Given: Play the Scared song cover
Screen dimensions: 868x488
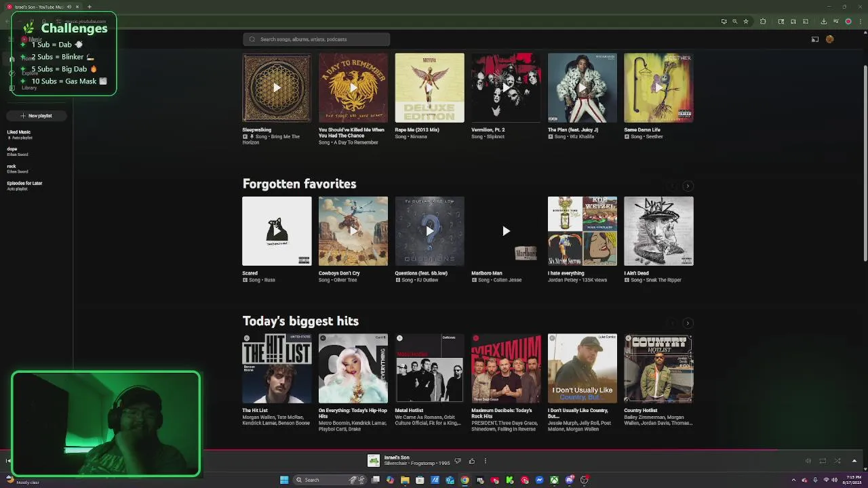Looking at the screenshot, I should point(277,231).
